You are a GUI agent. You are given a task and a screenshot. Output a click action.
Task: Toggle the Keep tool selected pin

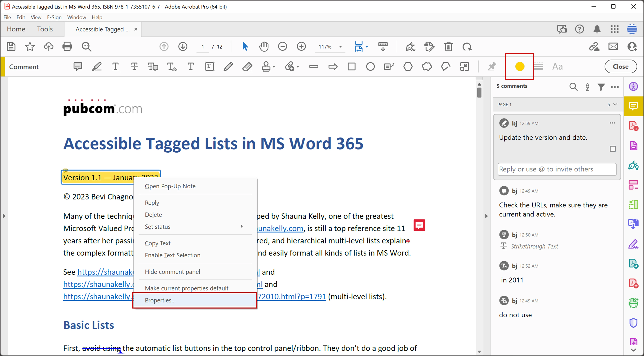point(492,67)
